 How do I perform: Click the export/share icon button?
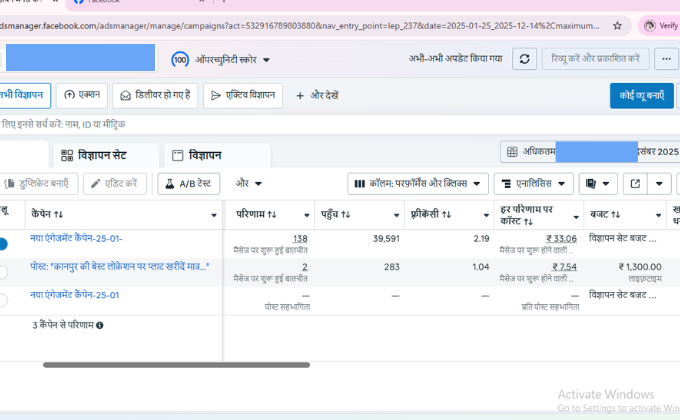[x=635, y=184]
